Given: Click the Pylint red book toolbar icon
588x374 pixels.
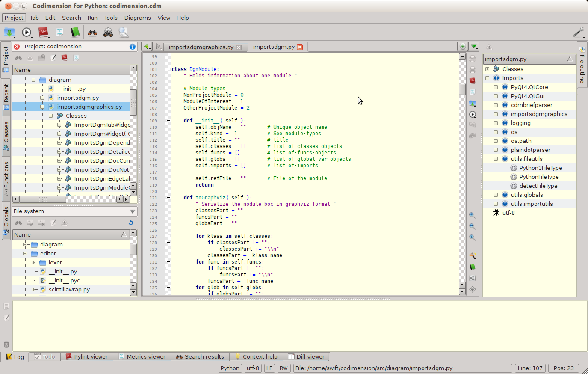Looking at the screenshot, I should click(x=43, y=32).
